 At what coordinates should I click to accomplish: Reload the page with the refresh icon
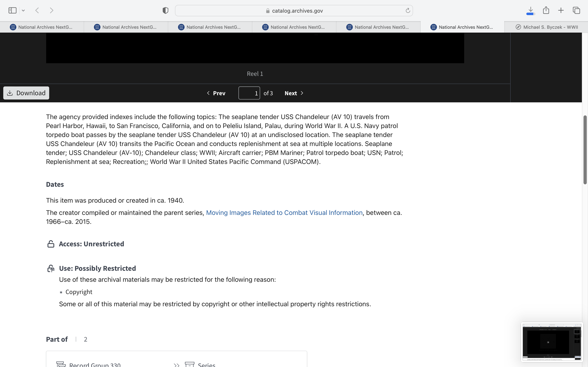point(408,10)
